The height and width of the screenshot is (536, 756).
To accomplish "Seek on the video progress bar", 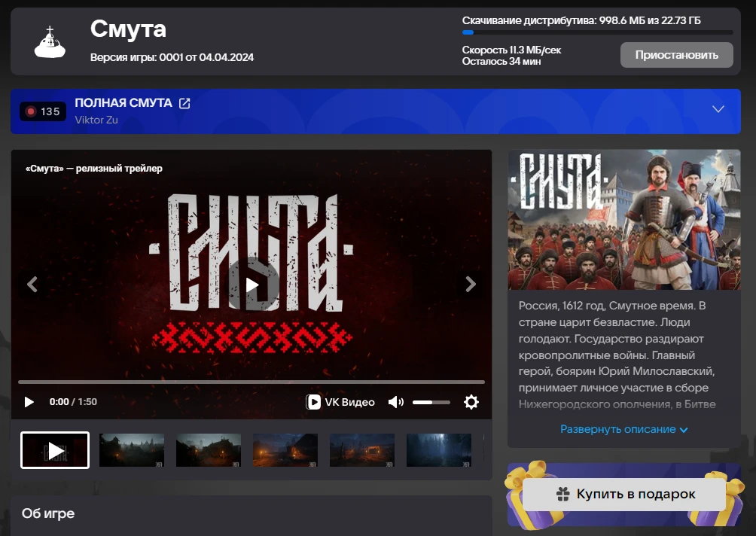I will click(251, 382).
